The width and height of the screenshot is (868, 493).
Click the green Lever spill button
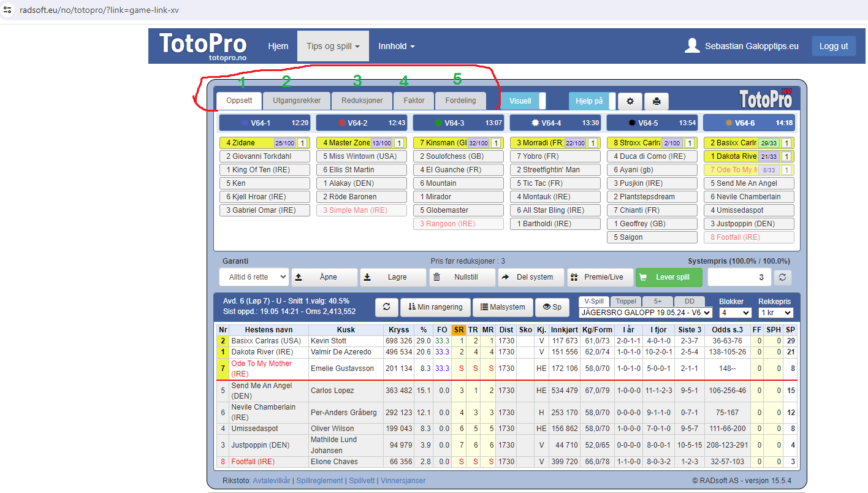pyautogui.click(x=668, y=277)
